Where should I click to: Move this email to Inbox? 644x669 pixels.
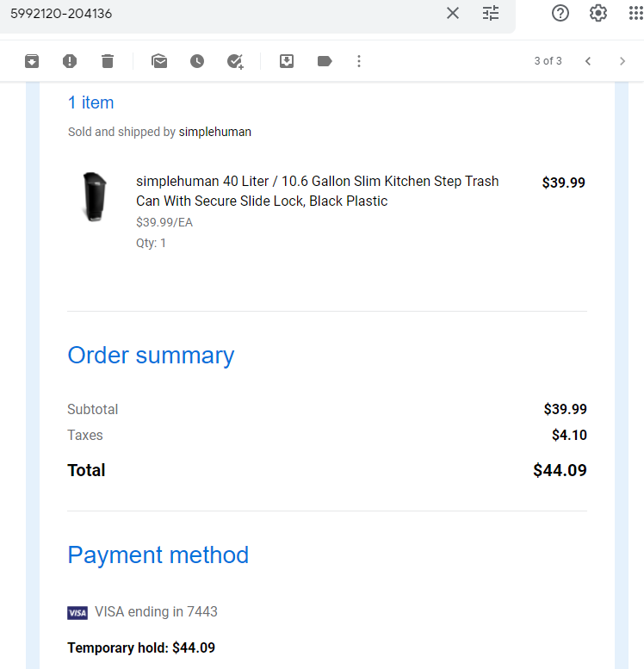point(287,61)
